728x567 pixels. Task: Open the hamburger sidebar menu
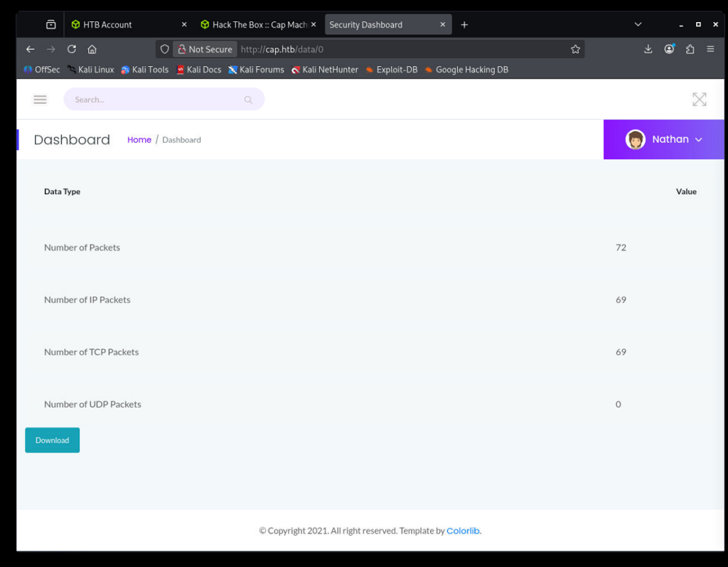point(40,100)
